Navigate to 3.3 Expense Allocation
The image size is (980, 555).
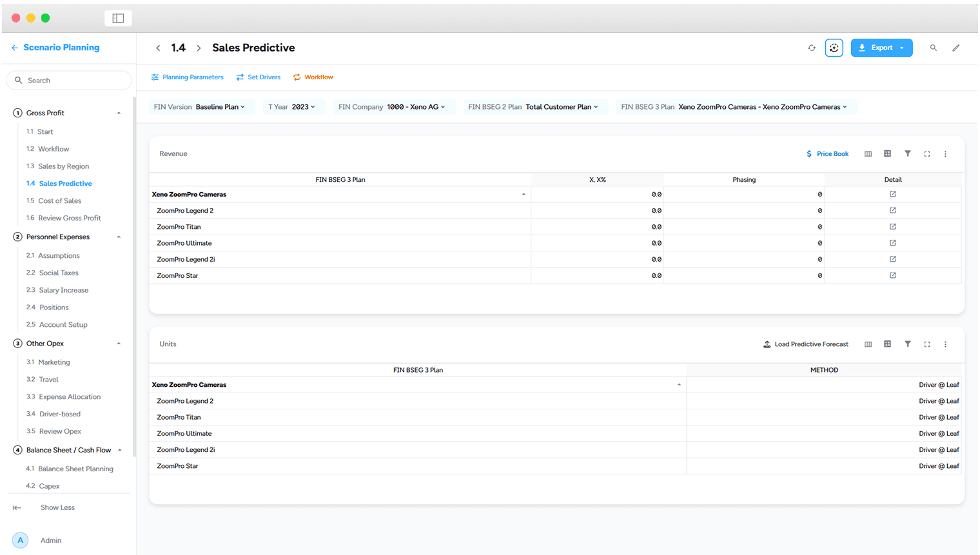click(x=64, y=397)
